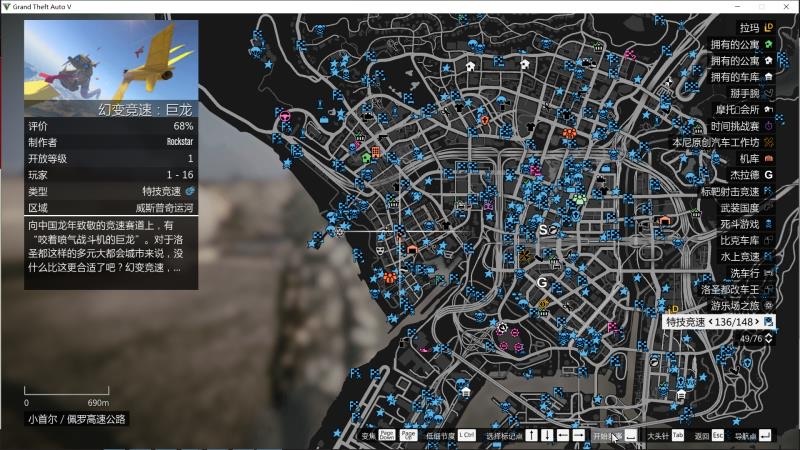This screenshot has width=800, height=450.
Task: Click the 杰拉德 G legend icon
Action: coord(768,175)
